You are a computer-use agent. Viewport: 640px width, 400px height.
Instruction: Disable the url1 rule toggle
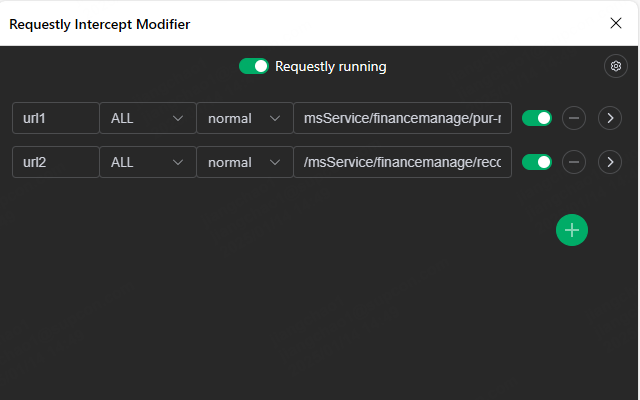tap(537, 118)
